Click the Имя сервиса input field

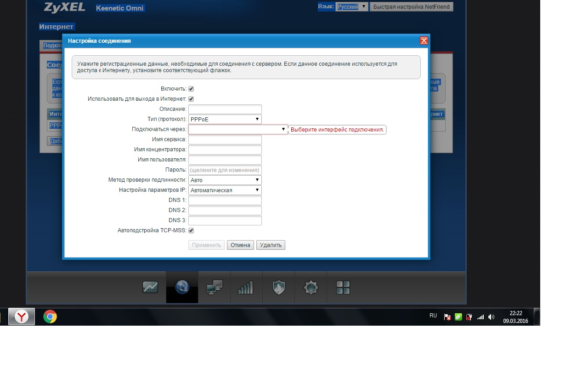[x=225, y=140]
